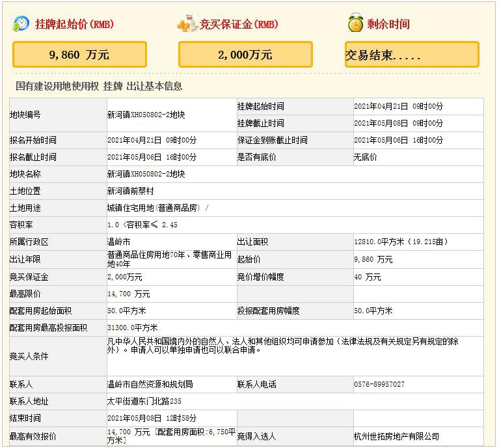The height and width of the screenshot is (448, 499).
Task: Click 新河镇XH050802-2地块 in the 地块编号 row
Action: tap(146, 115)
